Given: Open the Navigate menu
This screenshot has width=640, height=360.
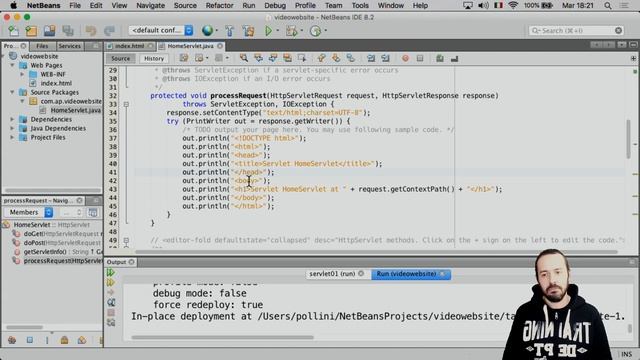Looking at the screenshot, I should 151,6.
